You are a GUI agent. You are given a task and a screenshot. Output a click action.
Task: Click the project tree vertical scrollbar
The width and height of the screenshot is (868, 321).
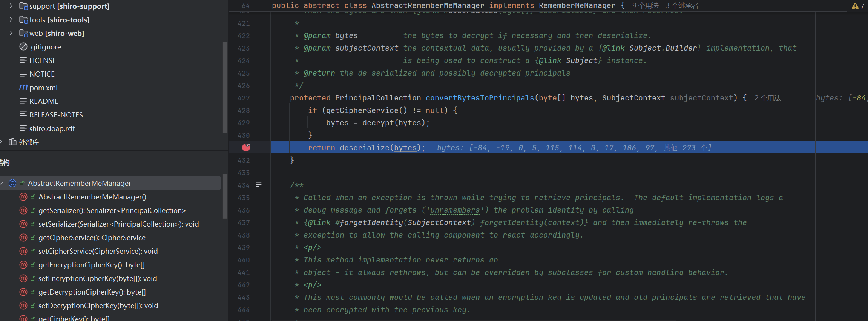225,87
